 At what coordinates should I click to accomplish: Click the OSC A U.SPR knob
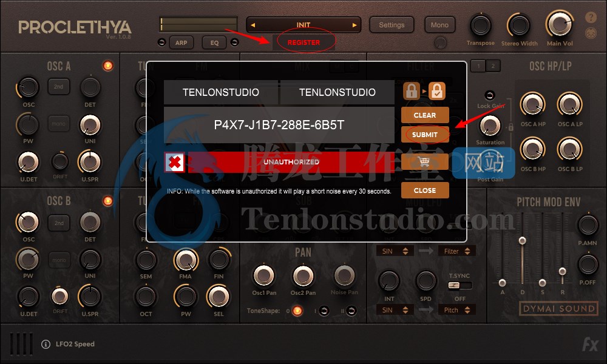pyautogui.click(x=90, y=162)
